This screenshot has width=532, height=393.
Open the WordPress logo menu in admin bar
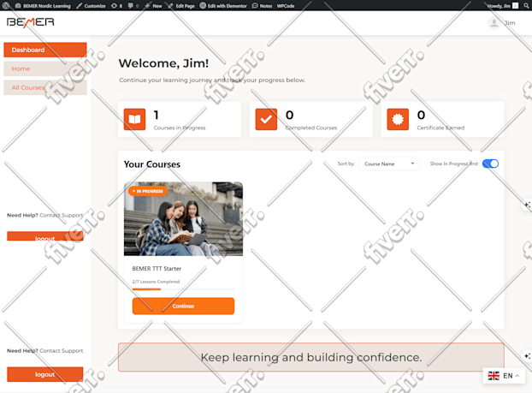coord(6,5)
